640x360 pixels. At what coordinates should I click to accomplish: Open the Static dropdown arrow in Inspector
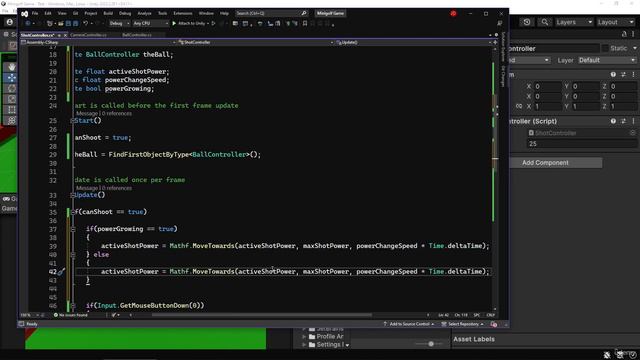point(635,48)
